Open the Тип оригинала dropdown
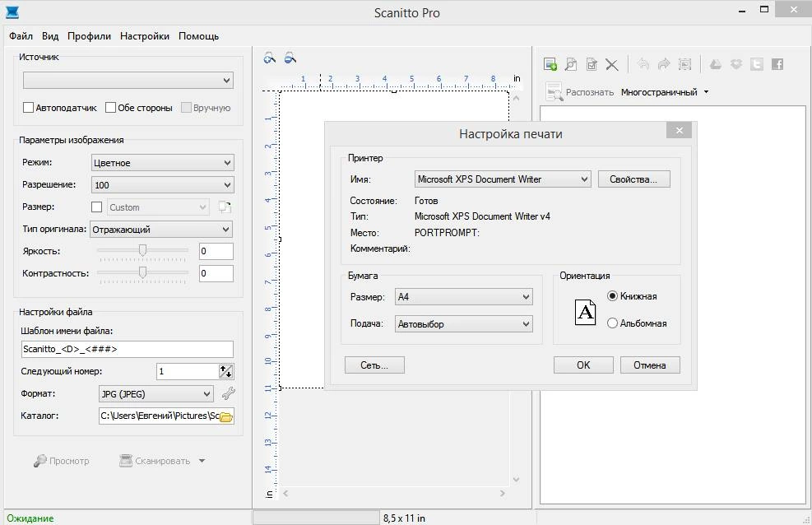 point(161,230)
